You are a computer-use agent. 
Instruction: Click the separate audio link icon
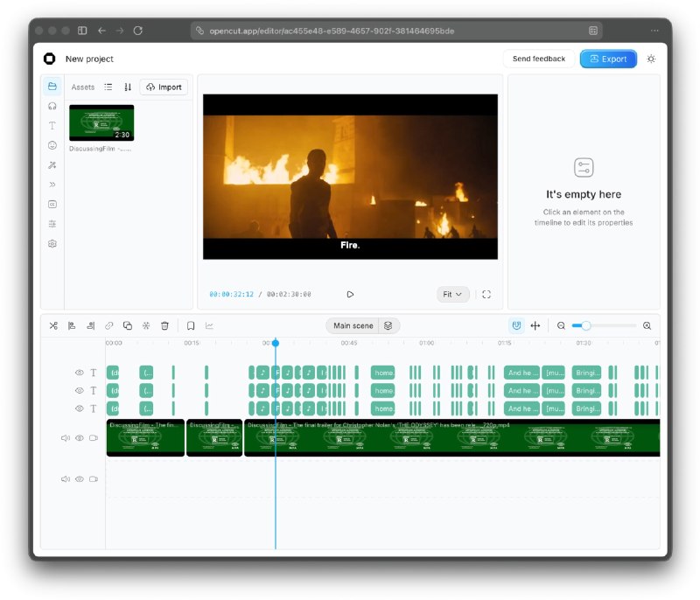pyautogui.click(x=108, y=325)
